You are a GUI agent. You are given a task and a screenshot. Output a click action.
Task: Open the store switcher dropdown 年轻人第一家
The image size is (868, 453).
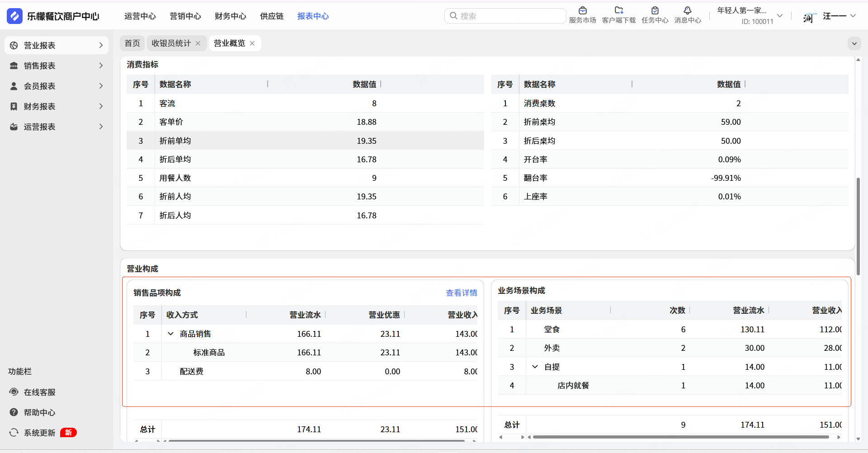click(x=779, y=16)
